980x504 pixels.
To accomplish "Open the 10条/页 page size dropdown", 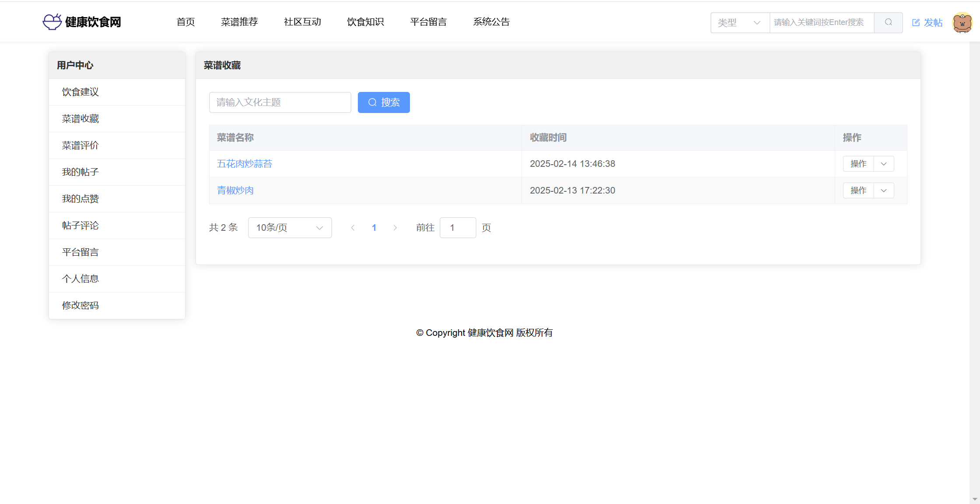I will pyautogui.click(x=290, y=228).
